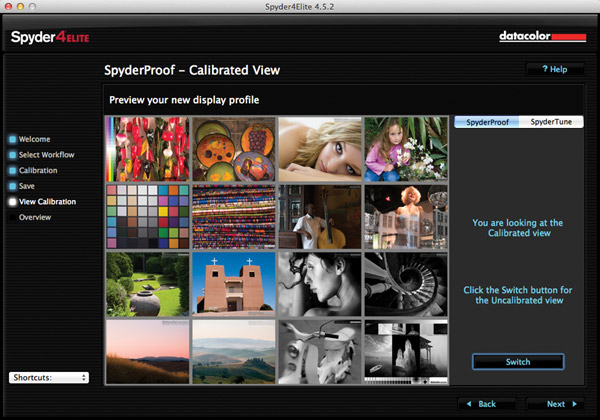Select the adobe church thumbnail
Image resolution: width=600 pixels, height=420 pixels.
click(x=234, y=284)
